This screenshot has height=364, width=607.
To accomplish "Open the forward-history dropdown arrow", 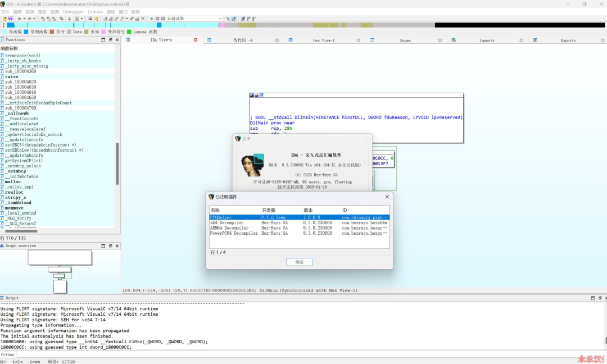I will point(34,19).
